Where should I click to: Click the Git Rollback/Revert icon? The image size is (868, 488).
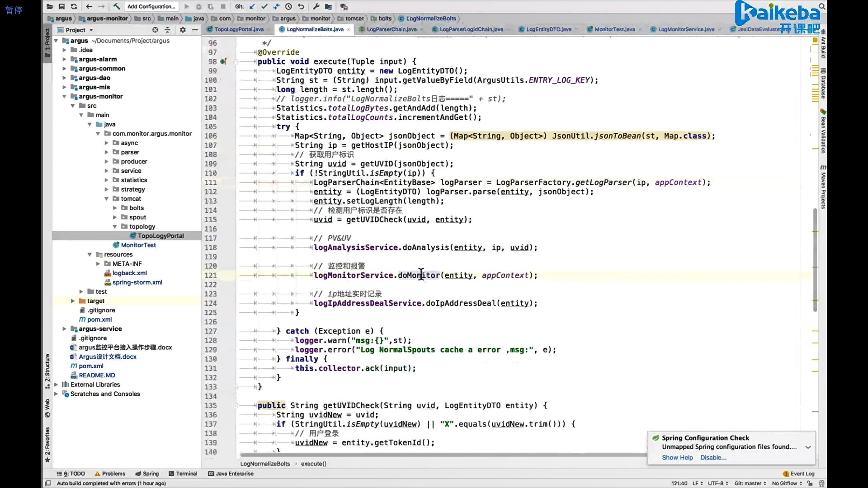point(301,6)
